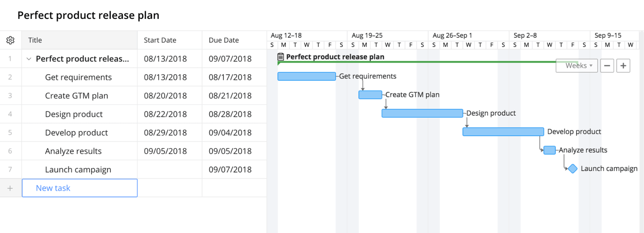Select the Develop product task bar

click(x=503, y=131)
